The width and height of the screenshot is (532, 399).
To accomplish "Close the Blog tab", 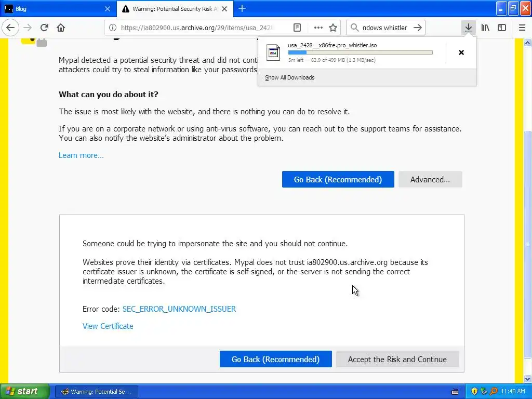I will coord(108,9).
